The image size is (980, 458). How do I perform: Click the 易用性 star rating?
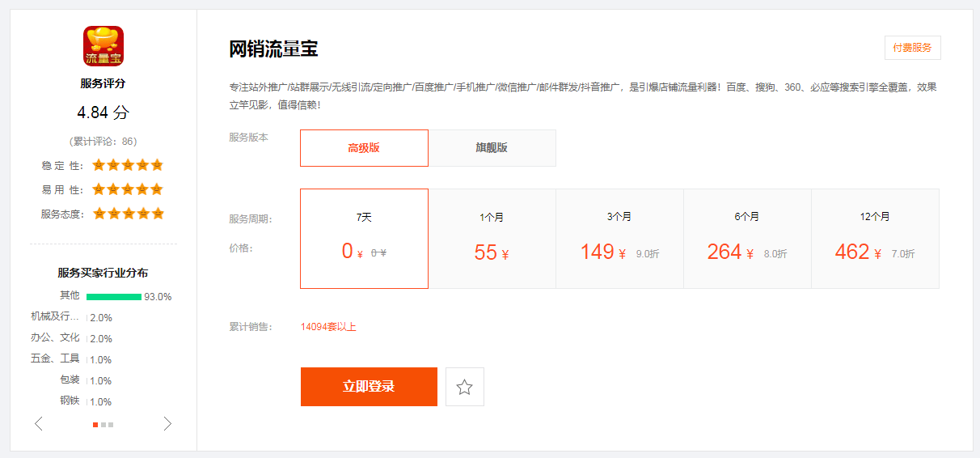[128, 189]
